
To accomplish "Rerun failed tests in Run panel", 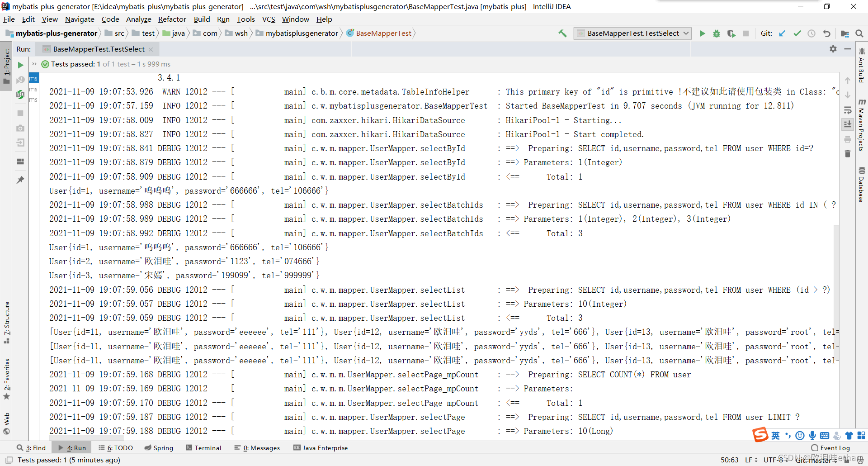I will [20, 80].
